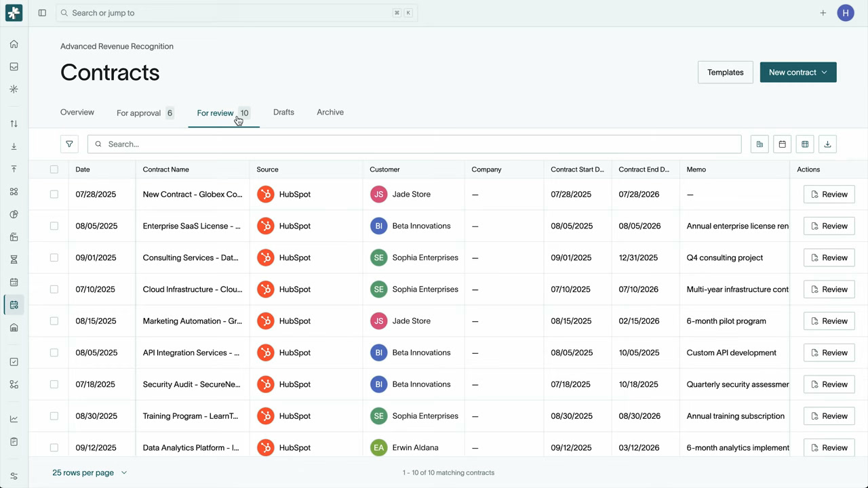Image resolution: width=868 pixels, height=488 pixels.
Task: Open the filter funnel button
Action: coord(69,144)
